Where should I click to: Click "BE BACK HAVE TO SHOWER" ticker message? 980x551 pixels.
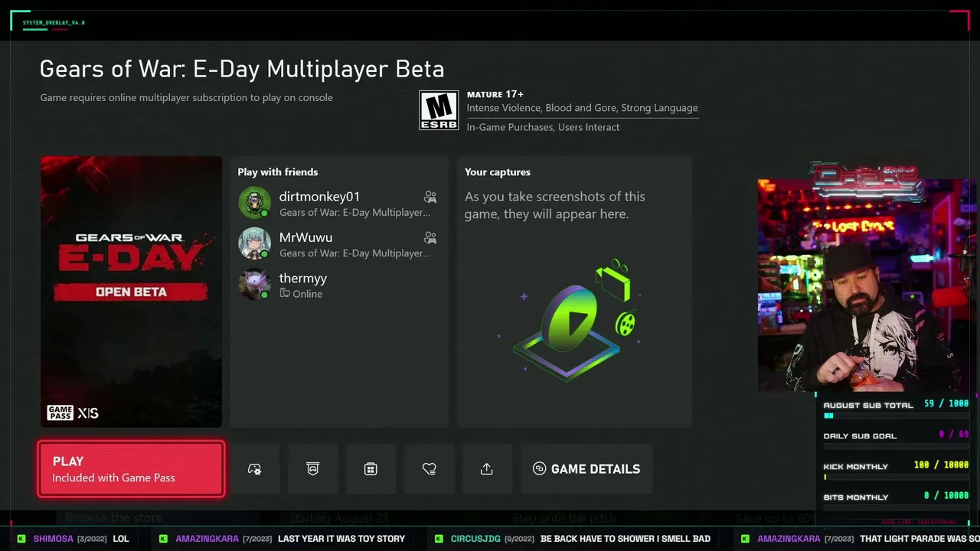tap(626, 539)
